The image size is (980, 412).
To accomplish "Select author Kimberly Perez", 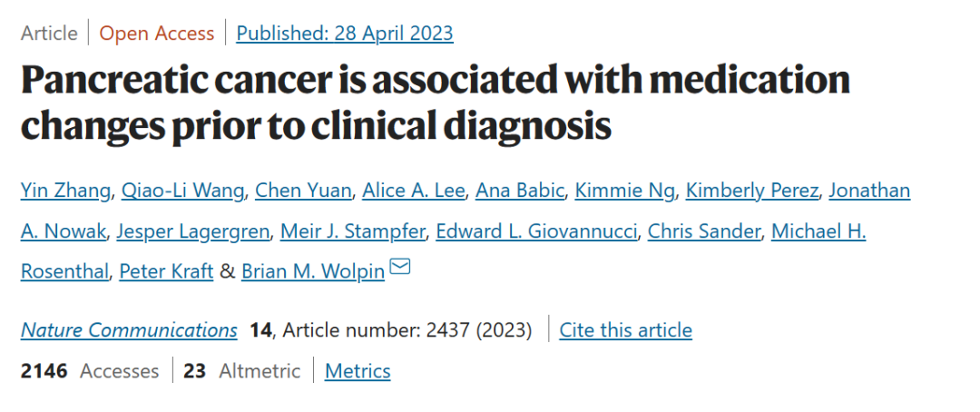I will coord(752,191).
